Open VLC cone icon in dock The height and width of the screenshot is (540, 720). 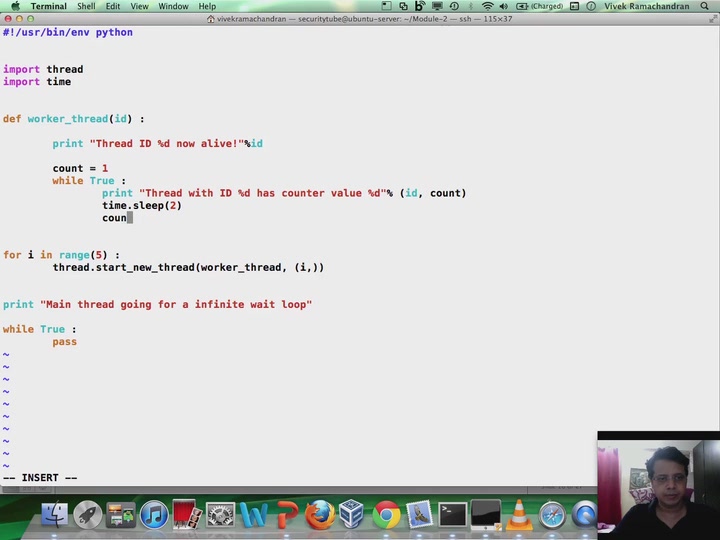519,514
